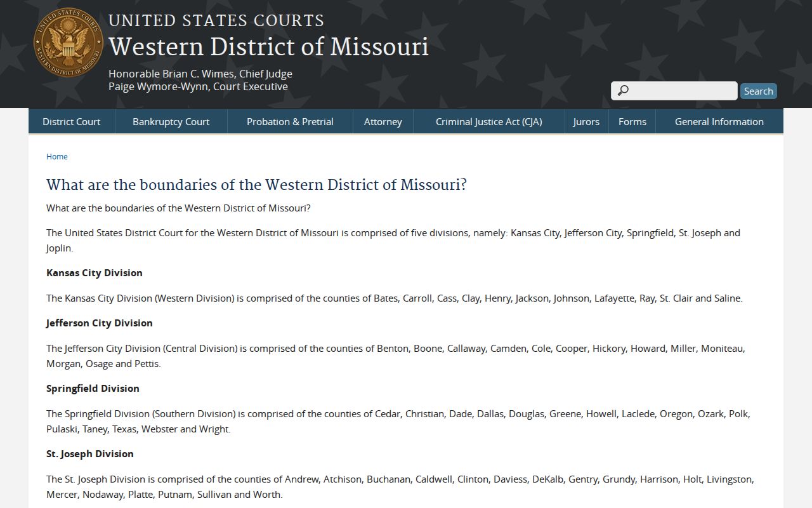The image size is (812, 508).
Task: Open the Probation & Pretrial menu
Action: pos(290,121)
